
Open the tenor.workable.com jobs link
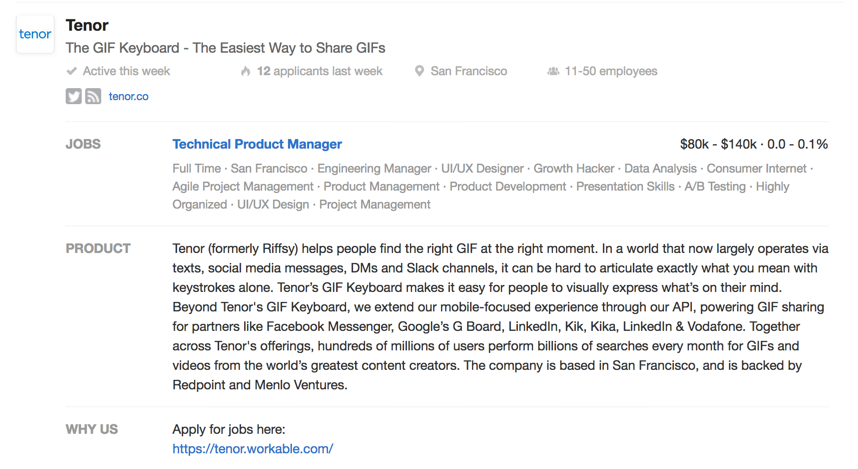point(253,449)
